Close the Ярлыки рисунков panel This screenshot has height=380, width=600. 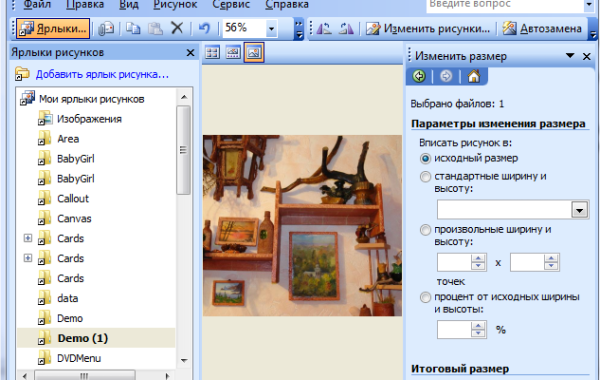coord(190,53)
